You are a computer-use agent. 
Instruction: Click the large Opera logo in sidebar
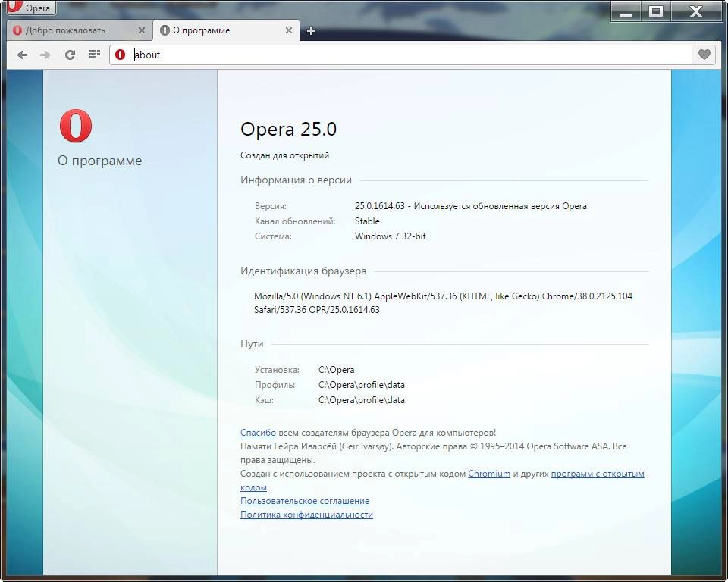point(76,125)
